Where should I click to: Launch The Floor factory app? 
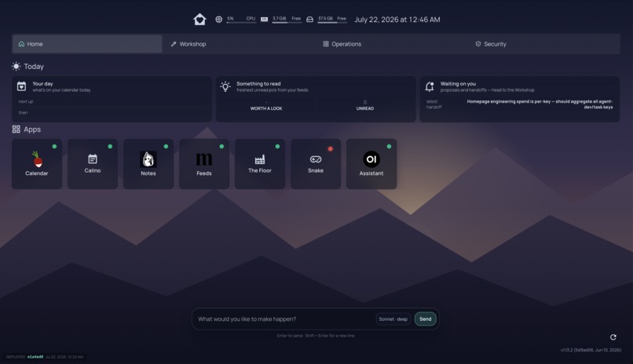(x=260, y=164)
